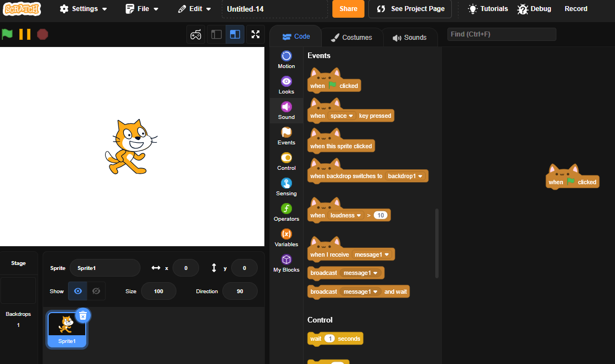The image size is (615, 364).
Task: Select the Sprite1 thumbnail
Action: 67,330
